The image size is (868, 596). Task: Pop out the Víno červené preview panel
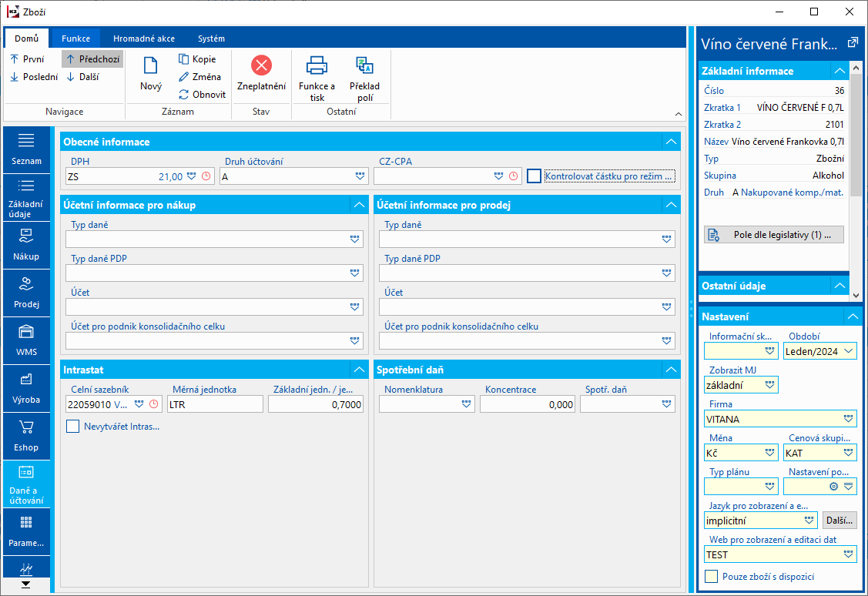point(853,42)
